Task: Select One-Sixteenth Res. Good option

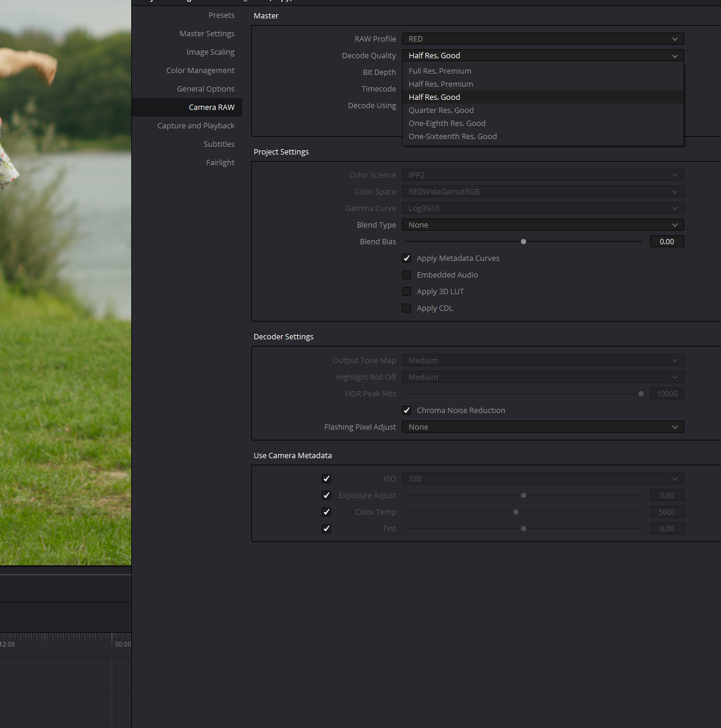Action: click(x=543, y=136)
